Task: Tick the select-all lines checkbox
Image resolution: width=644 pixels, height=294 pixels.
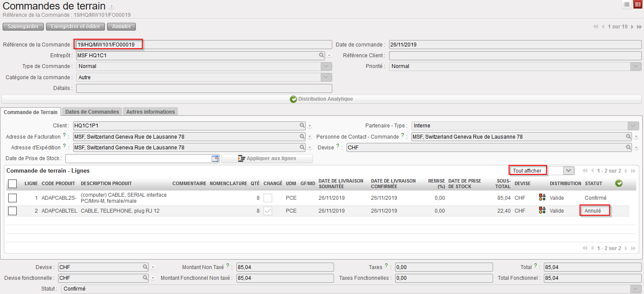Action: tap(12, 184)
